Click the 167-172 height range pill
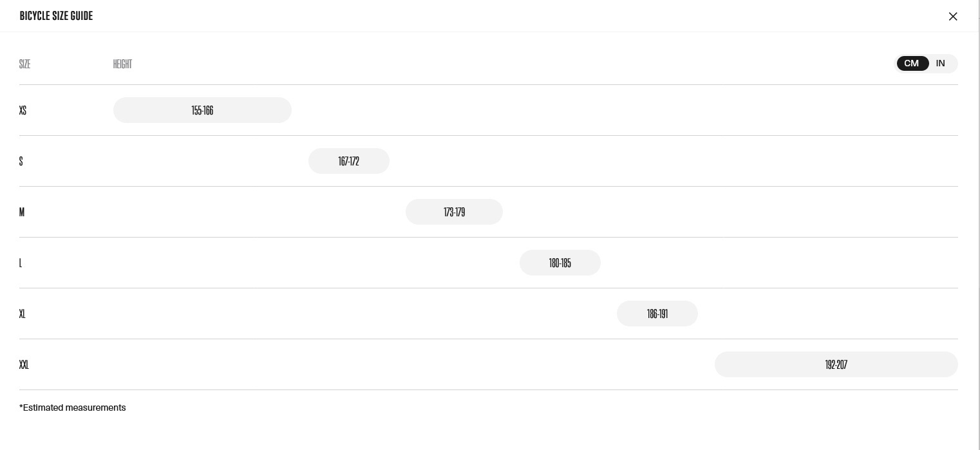The height and width of the screenshot is (450, 980). [x=349, y=161]
